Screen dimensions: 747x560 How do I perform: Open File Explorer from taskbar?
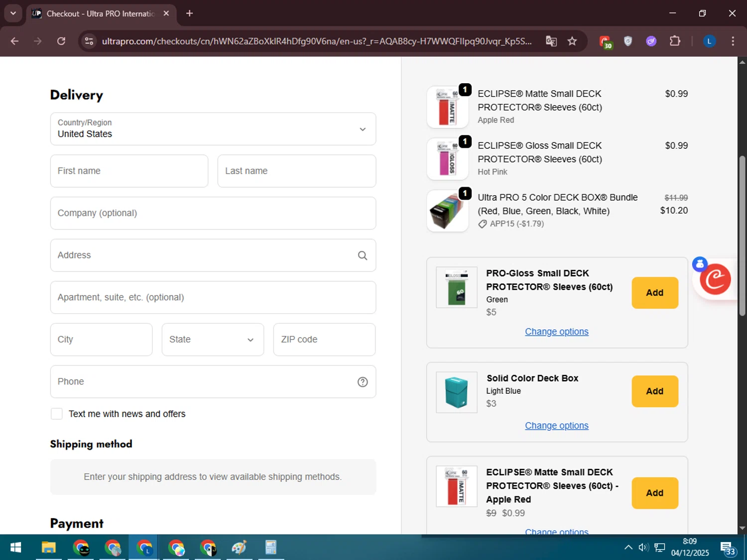48,548
